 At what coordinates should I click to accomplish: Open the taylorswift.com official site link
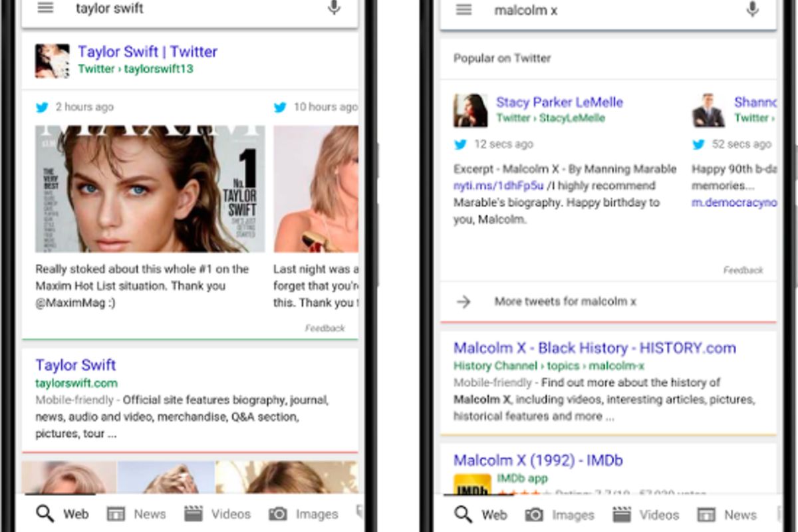pos(75,365)
